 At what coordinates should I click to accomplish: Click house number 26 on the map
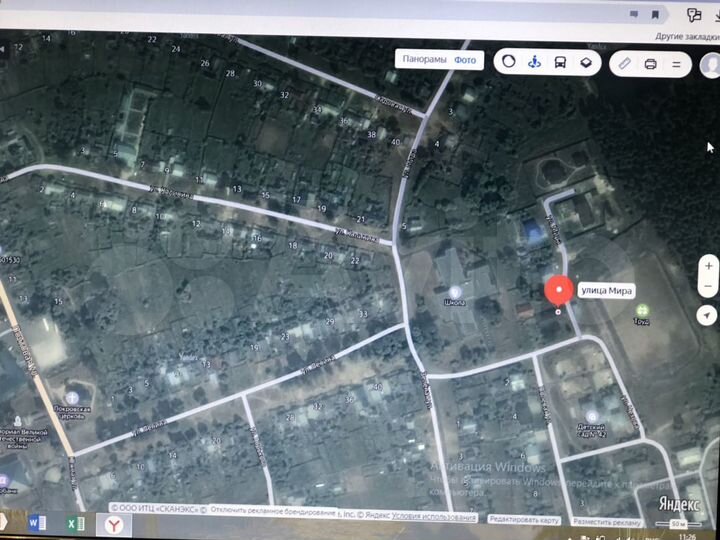click(204, 63)
